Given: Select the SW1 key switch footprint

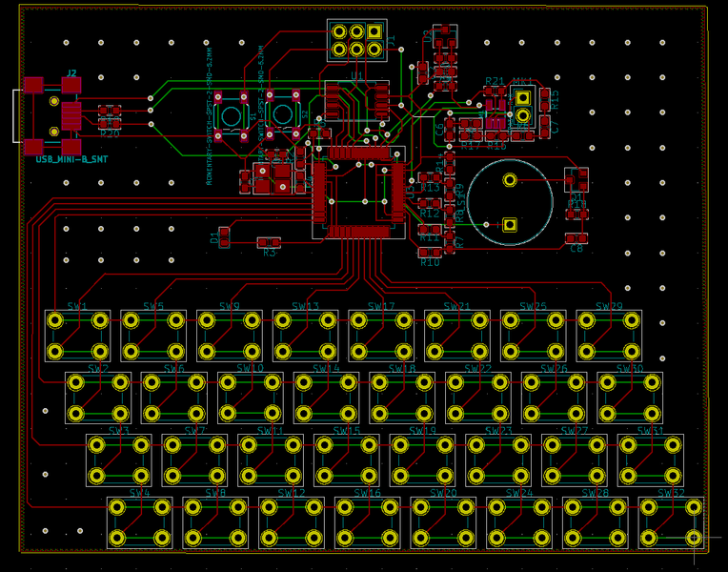Looking at the screenshot, I should 77,336.
